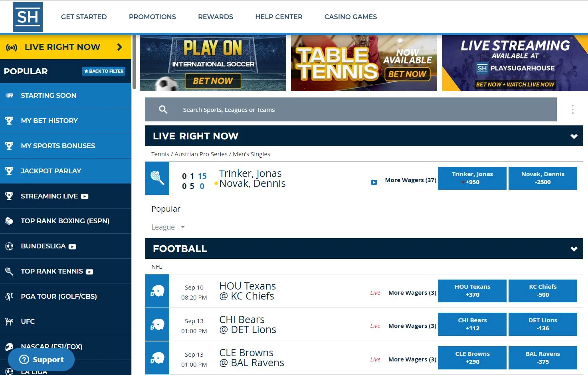588x375 pixels.
Task: Click HOU Texans @ KC Chiefs matchup
Action: click(247, 291)
